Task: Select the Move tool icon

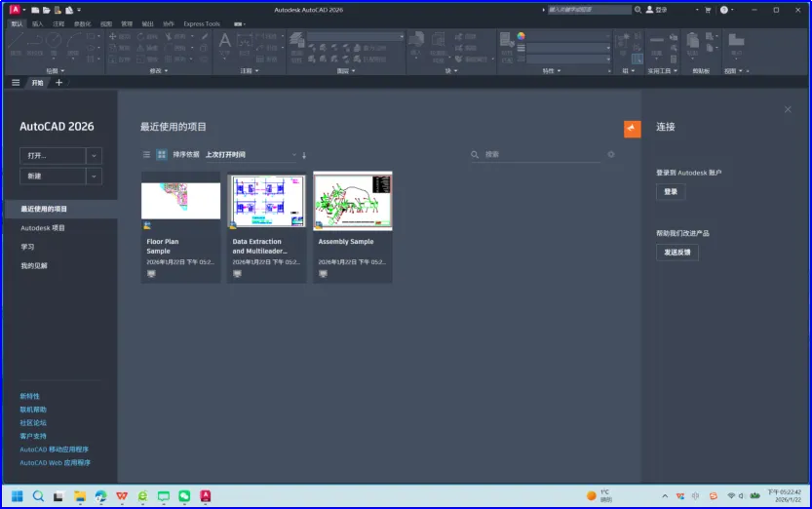Action: pos(112,36)
